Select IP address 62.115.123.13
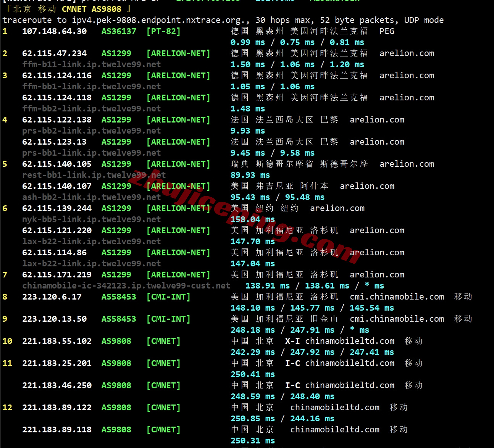Screen dimensions: 494x448 [x=55, y=142]
